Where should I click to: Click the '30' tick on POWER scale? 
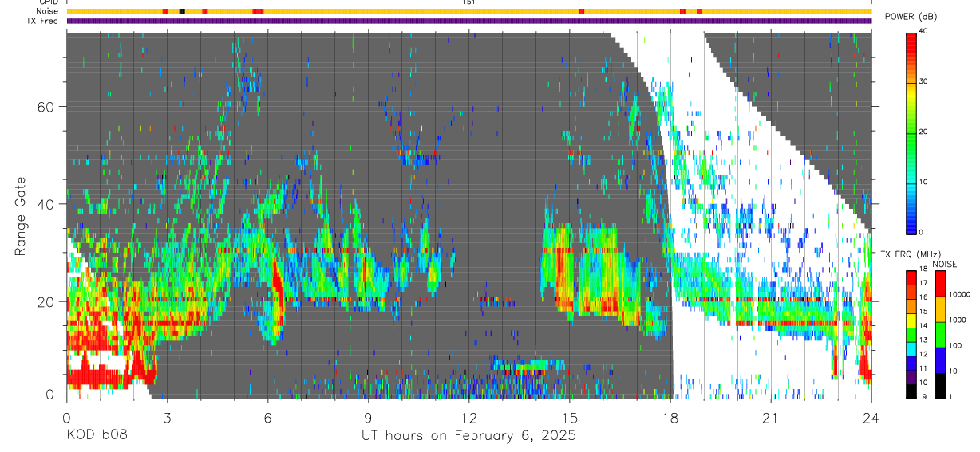pos(923,81)
